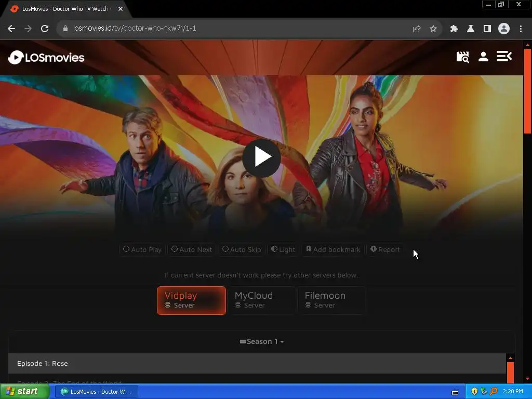Click the network tray icon
The image size is (532, 399).
[484, 392]
